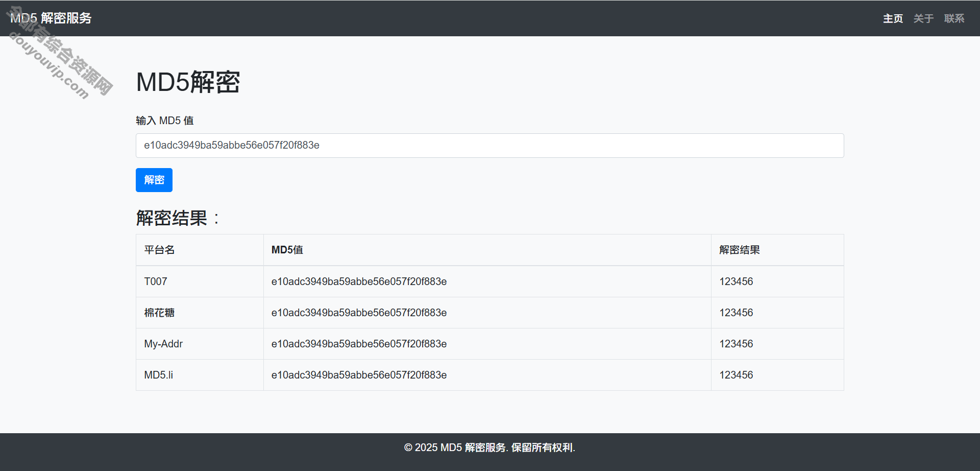980x471 pixels.
Task: Click the MD5解密 page heading
Action: tap(188, 82)
